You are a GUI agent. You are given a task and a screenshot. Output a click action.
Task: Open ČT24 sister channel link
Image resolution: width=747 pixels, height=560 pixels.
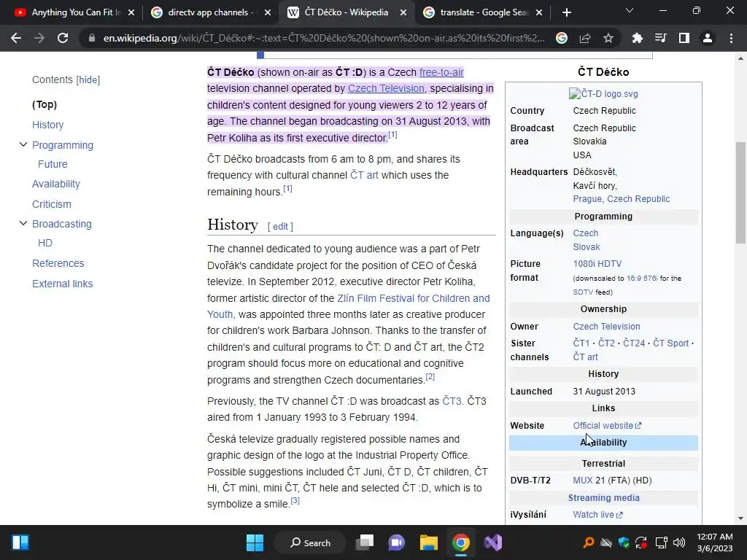pos(634,343)
